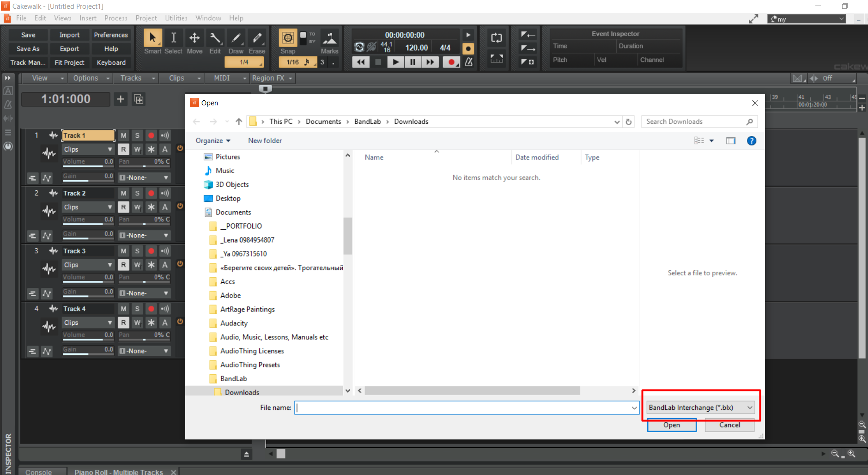The height and width of the screenshot is (475, 868).
Task: Open the Utilities menu
Action: coord(176,18)
